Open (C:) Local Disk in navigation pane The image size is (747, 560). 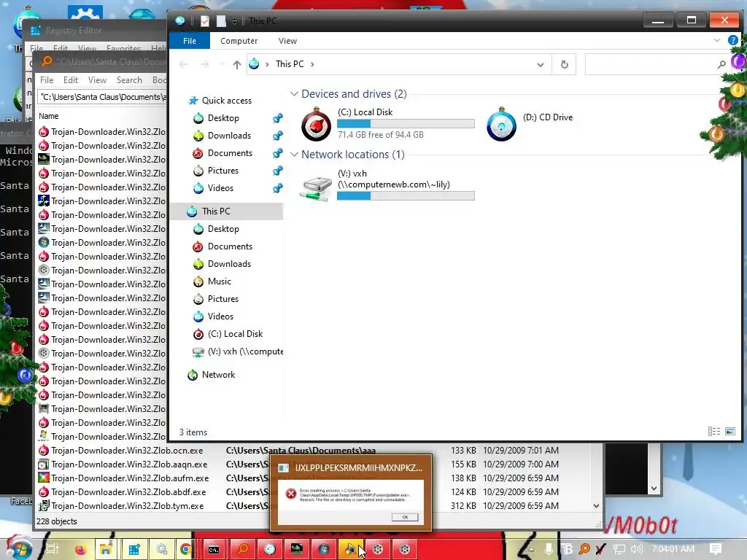[235, 334]
